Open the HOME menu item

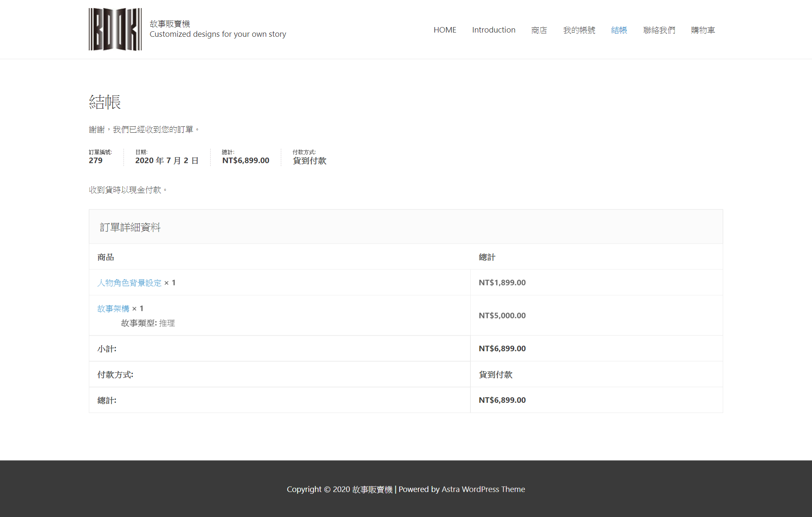[x=444, y=30]
